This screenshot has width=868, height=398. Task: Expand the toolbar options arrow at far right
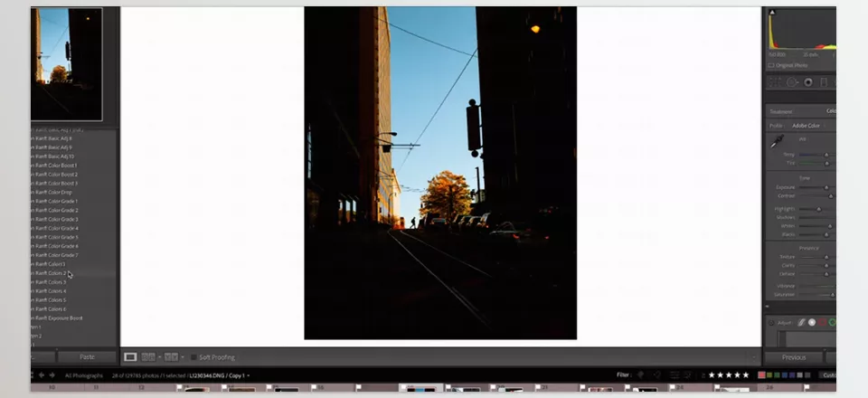755,357
